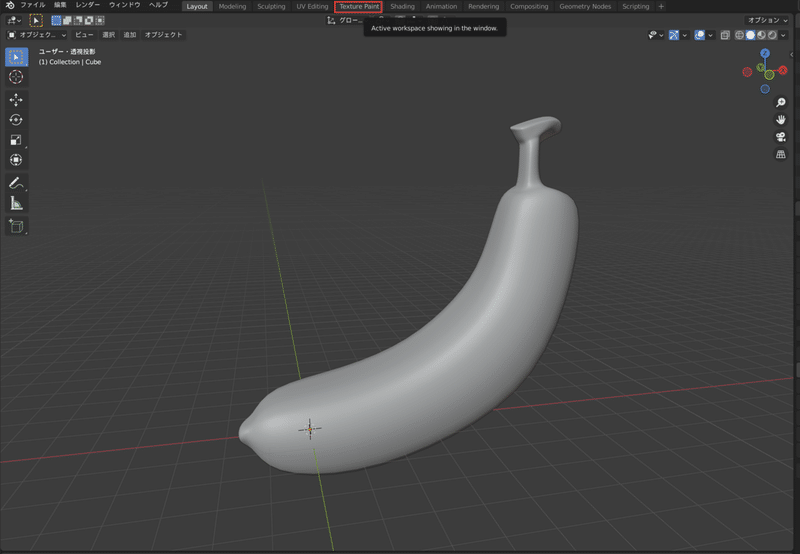Open the ウィンドウ menu
Image resolution: width=800 pixels, height=554 pixels.
pyautogui.click(x=124, y=5)
